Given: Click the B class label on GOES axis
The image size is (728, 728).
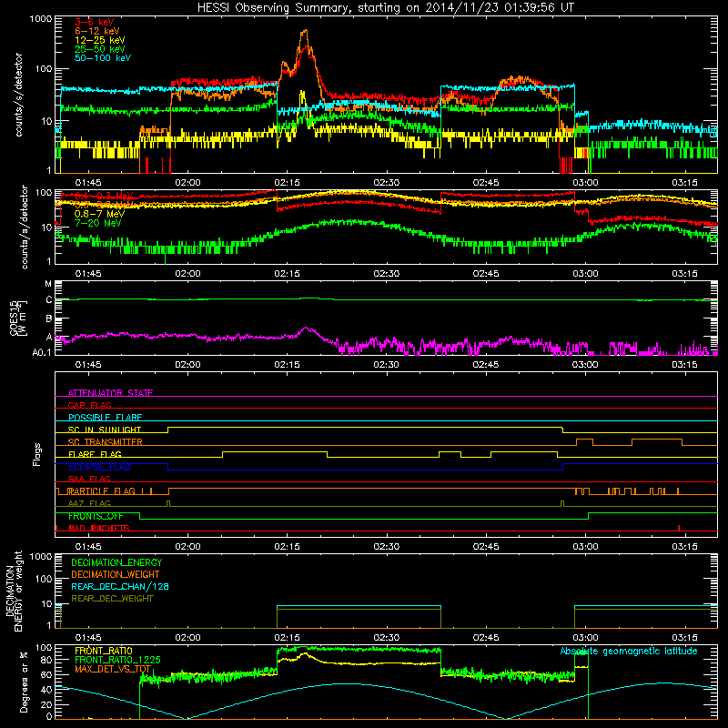Looking at the screenshot, I should [49, 319].
